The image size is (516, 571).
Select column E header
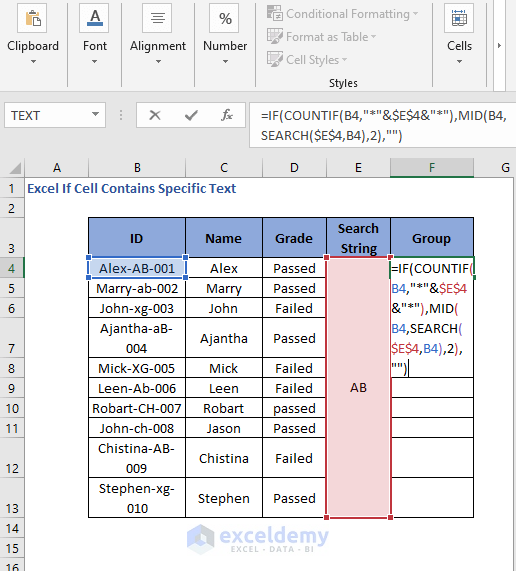point(358,168)
